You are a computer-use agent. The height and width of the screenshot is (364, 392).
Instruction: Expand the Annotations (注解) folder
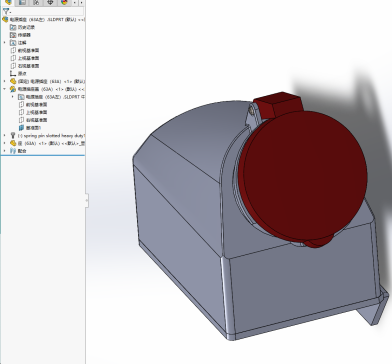click(x=5, y=43)
